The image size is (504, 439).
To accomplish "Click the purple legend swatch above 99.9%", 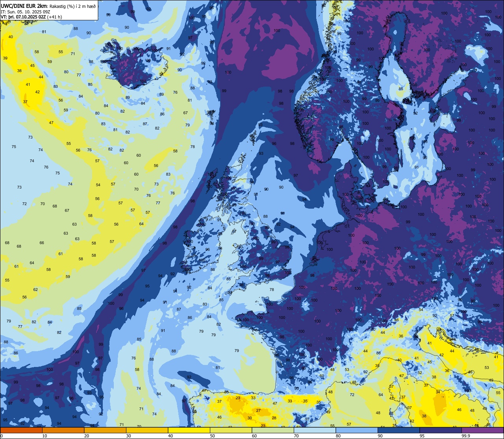I will (482, 430).
